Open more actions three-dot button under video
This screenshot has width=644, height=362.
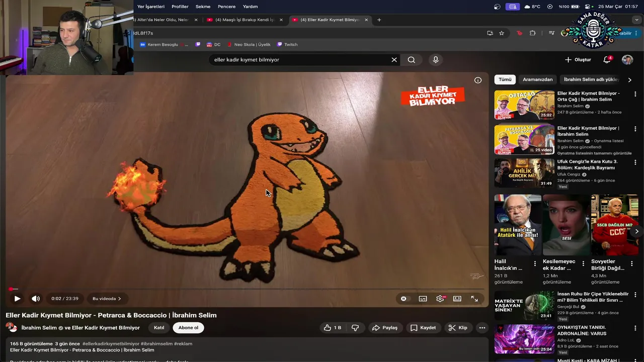(x=482, y=328)
